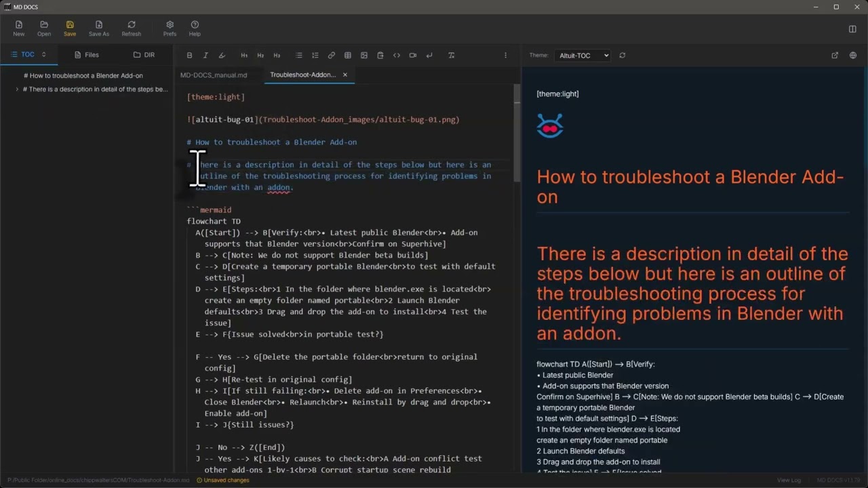868x488 pixels.
Task: Open the Theme dropdown showing Altuit-TOC
Action: pyautogui.click(x=583, y=56)
